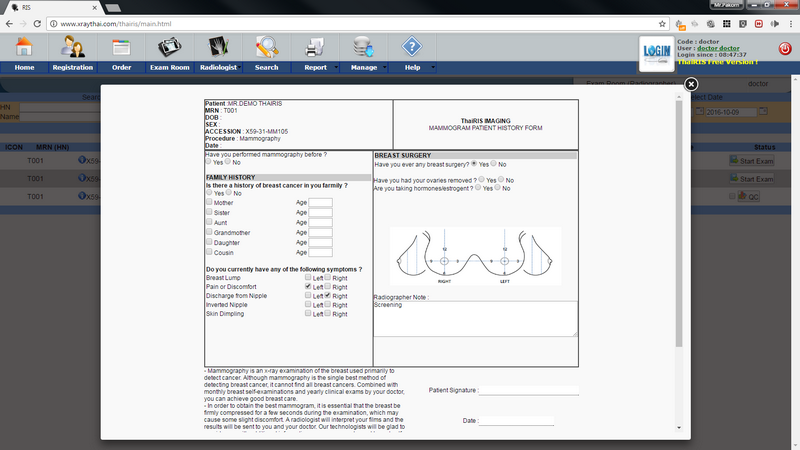Tick Breast Lump Right checkbox

point(329,277)
